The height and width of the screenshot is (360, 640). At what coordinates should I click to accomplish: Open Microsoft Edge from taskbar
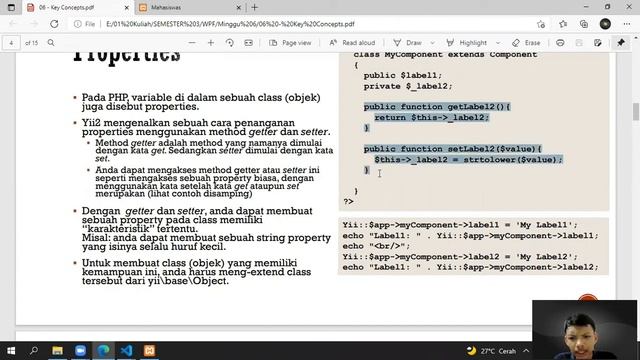point(103,351)
